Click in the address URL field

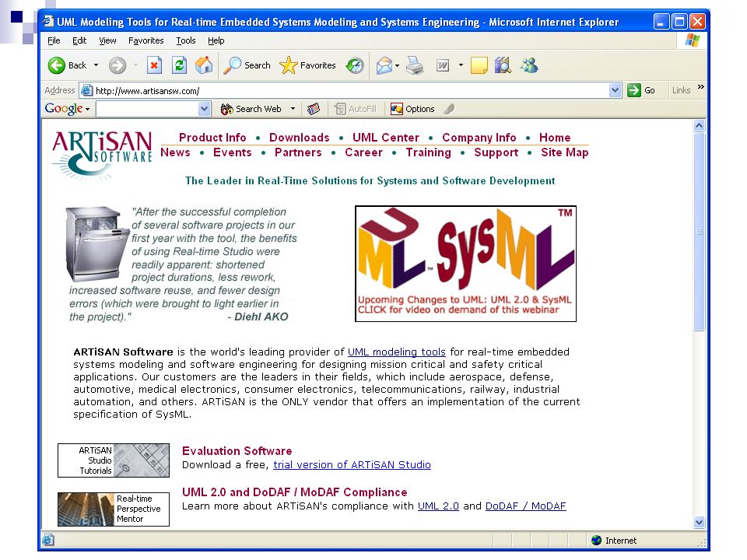tap(351, 90)
